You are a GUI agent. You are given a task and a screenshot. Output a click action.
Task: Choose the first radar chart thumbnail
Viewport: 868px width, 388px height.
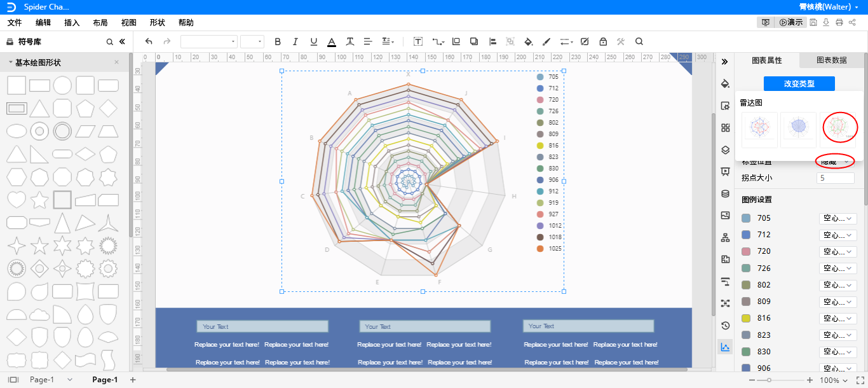tap(759, 129)
